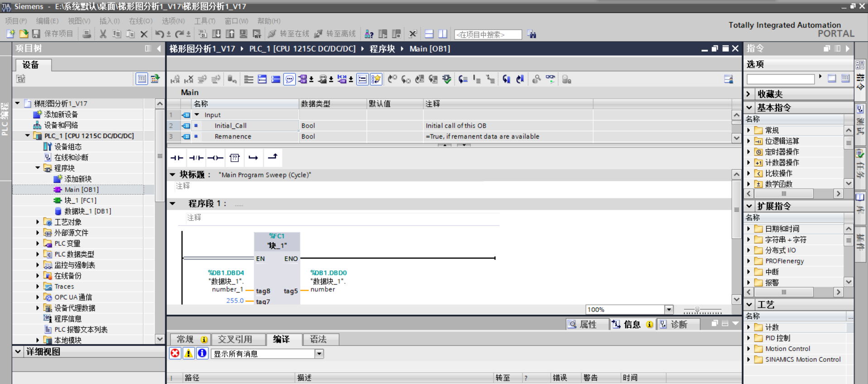Open accessible devices toolbar icon
868x384 pixels.
click(x=369, y=34)
